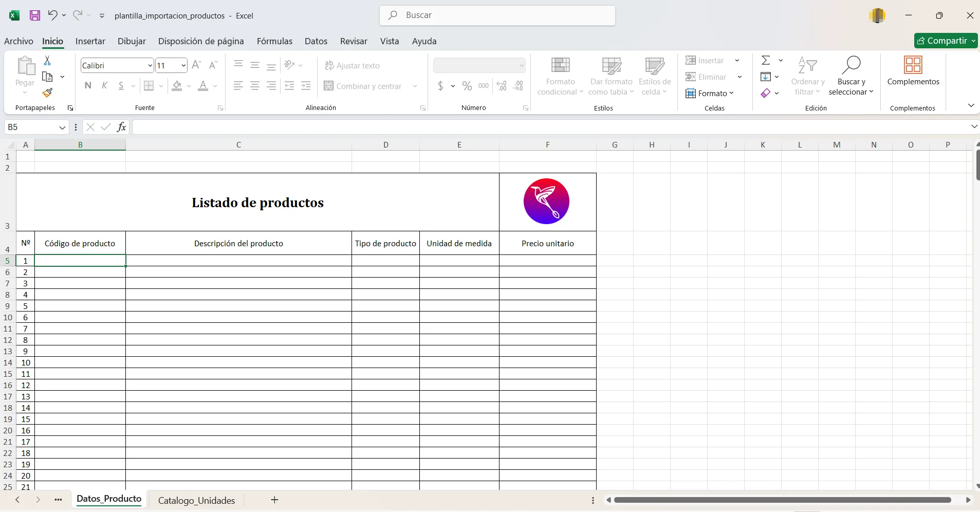Open the Calibri font name dropdown
Image resolution: width=980 pixels, height=512 pixels.
point(150,66)
